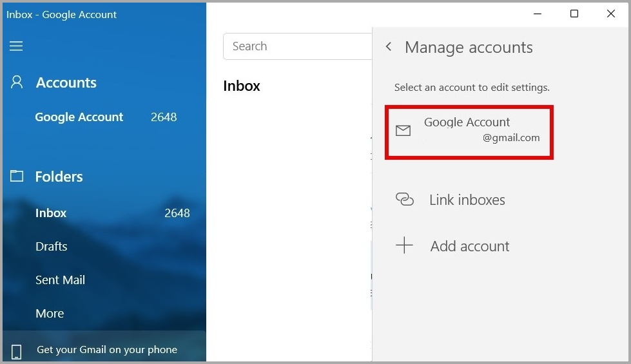Click the Folders folder icon
631x364 pixels.
[17, 176]
